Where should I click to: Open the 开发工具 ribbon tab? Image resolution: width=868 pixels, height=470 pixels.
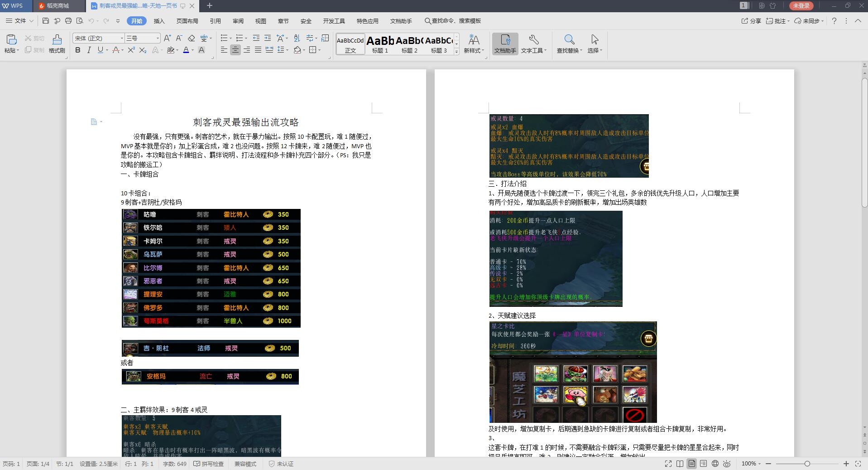pos(334,21)
